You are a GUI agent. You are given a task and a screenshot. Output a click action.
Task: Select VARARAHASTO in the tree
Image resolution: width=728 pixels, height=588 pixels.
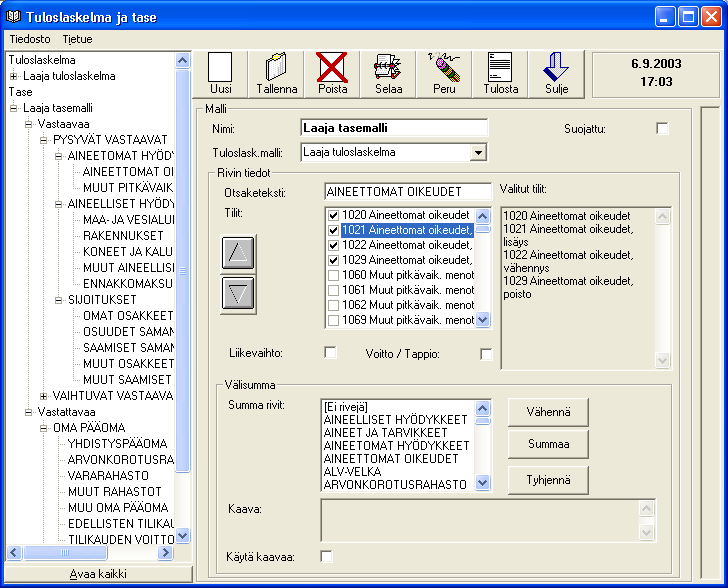(x=108, y=476)
